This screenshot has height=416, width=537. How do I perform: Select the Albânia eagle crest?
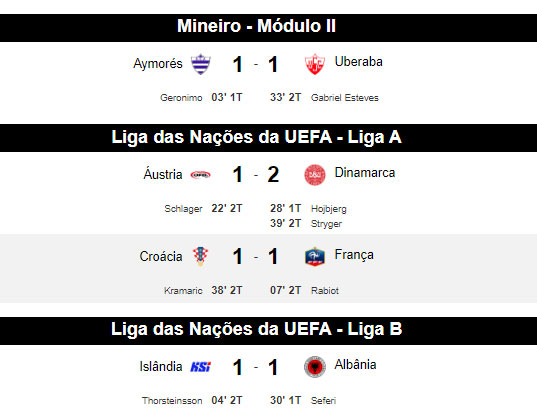315,367
